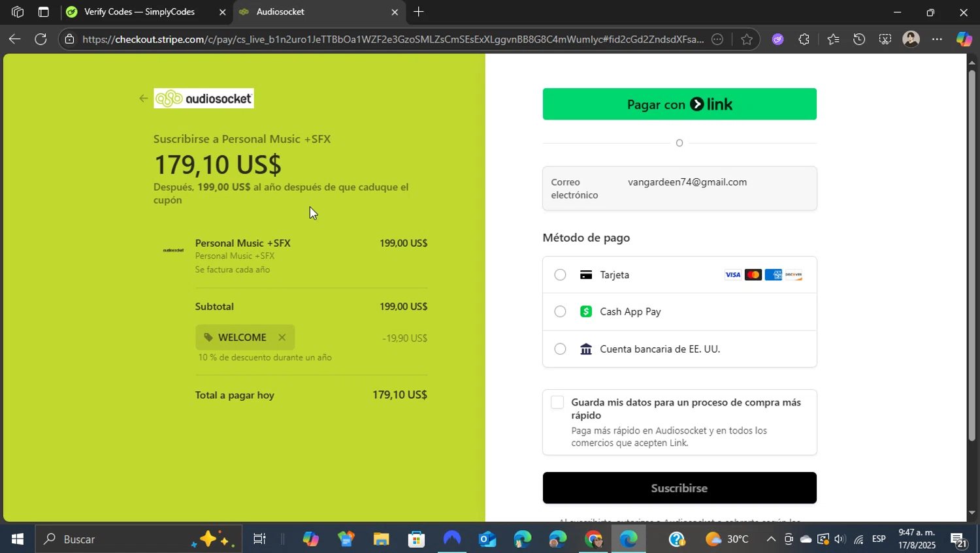This screenshot has height=553, width=980.
Task: Close the Verify Codes — SimplyCodes tab
Action: point(222,12)
